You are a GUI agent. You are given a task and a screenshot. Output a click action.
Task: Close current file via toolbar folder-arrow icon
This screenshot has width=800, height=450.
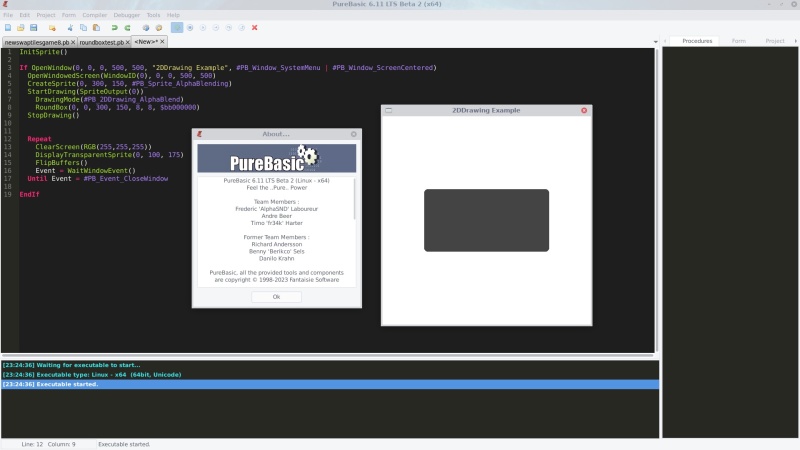point(52,28)
